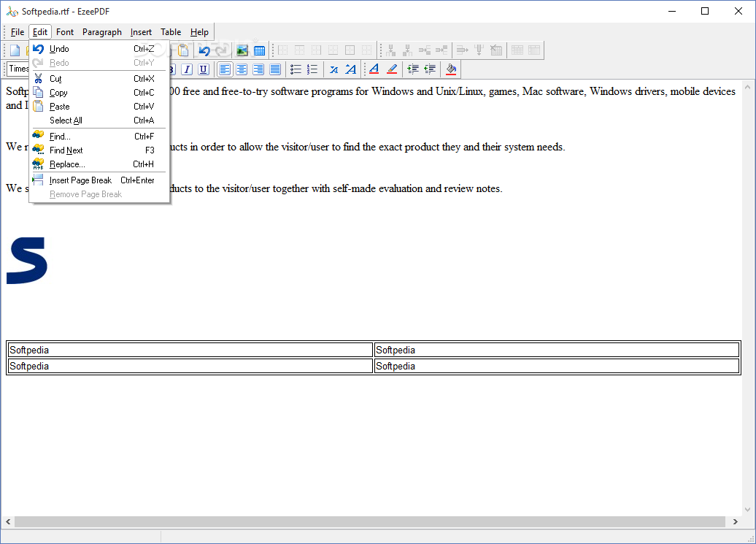Click the Insert Picture toolbar icon
Screen dimensions: 756x544
242,50
